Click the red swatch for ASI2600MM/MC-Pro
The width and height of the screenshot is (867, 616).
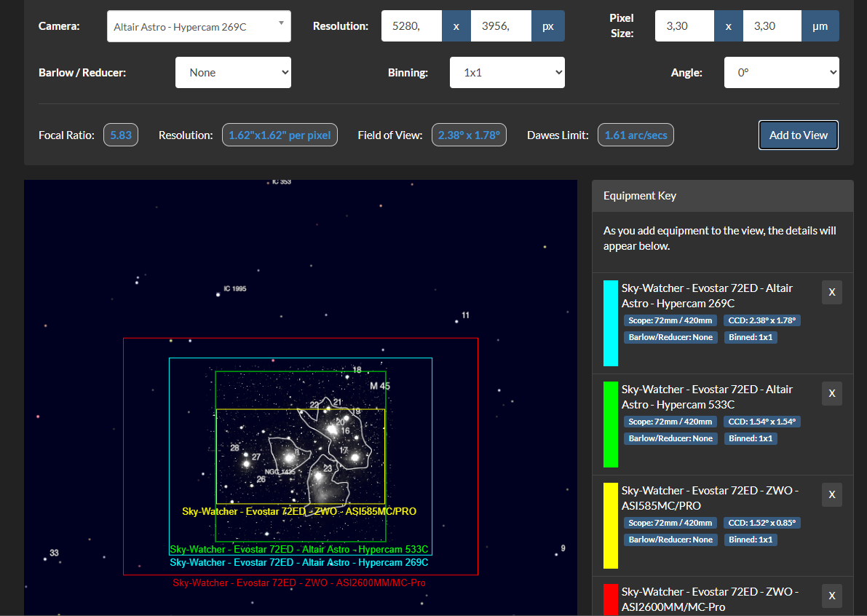tap(611, 600)
